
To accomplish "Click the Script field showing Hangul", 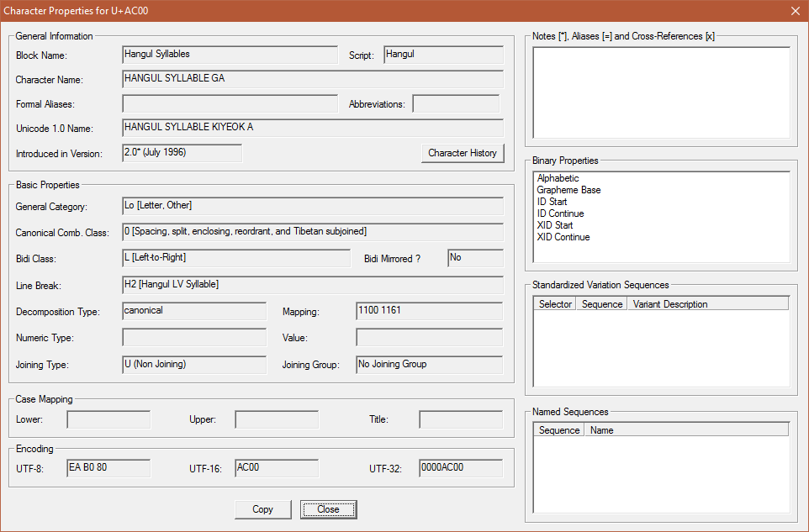I will (x=444, y=55).
